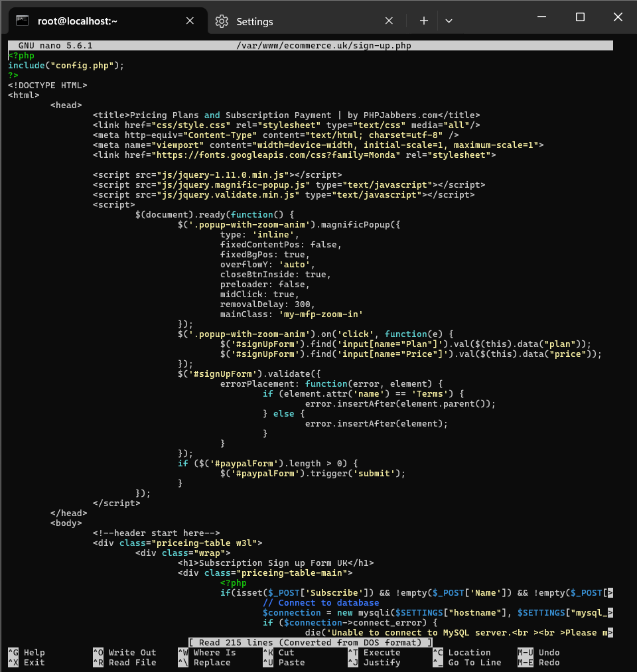Place cursor on include("config.php") line

(66, 65)
